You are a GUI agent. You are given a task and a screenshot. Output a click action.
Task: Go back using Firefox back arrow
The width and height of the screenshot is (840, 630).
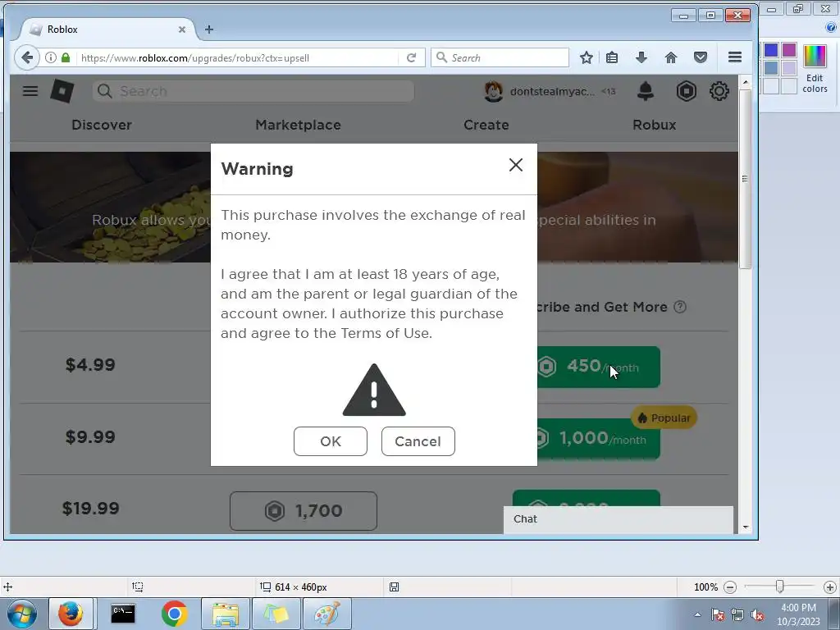27,57
